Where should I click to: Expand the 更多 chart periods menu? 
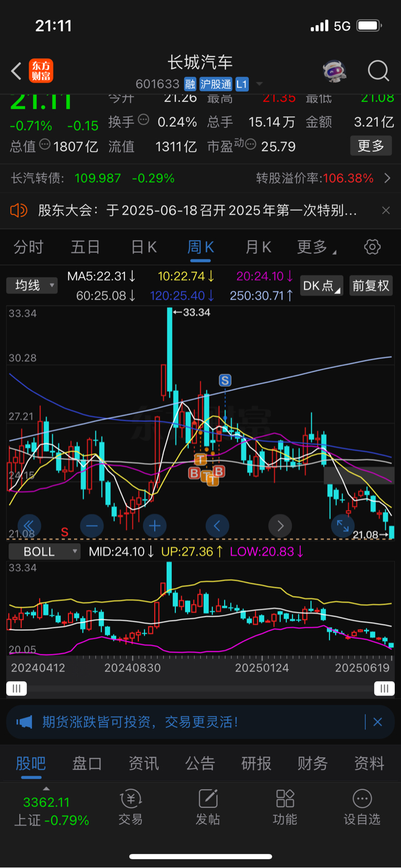point(316,247)
